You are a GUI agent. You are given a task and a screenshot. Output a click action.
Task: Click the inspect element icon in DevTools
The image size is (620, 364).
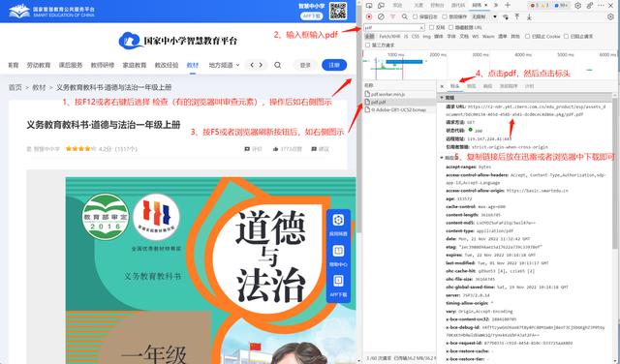[369, 5]
